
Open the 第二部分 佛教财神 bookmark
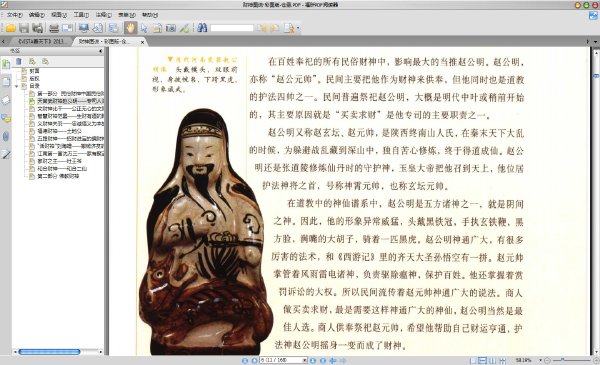coord(58,176)
